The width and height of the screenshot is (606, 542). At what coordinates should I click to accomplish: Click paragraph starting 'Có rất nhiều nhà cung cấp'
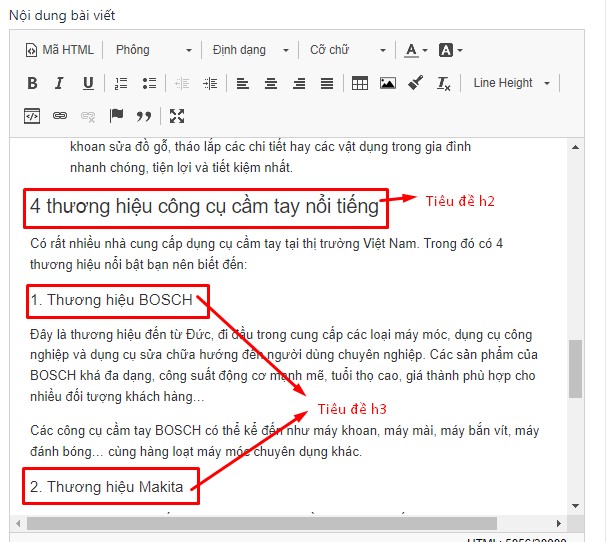(267, 254)
